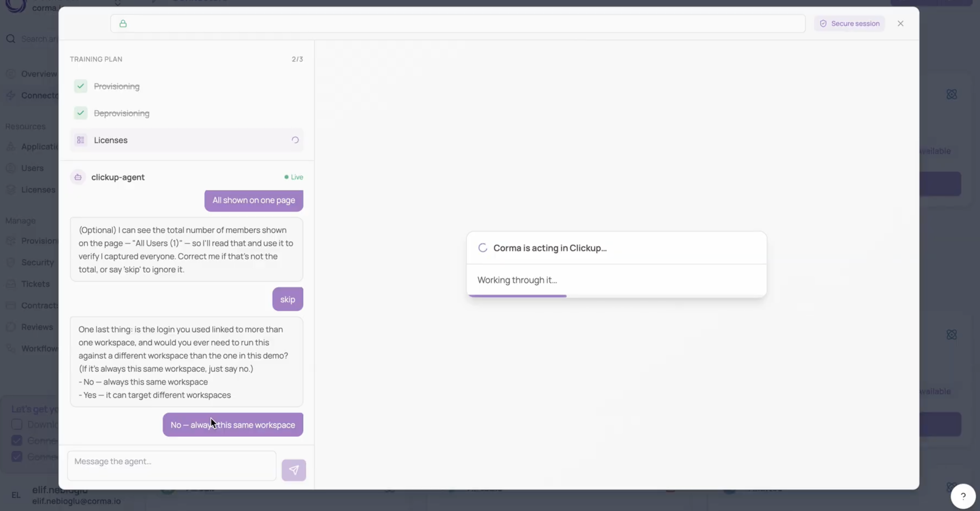Screen dimensions: 980x511
Task: Click the "Corma is acting in Clickup..." title
Action: coord(550,248)
